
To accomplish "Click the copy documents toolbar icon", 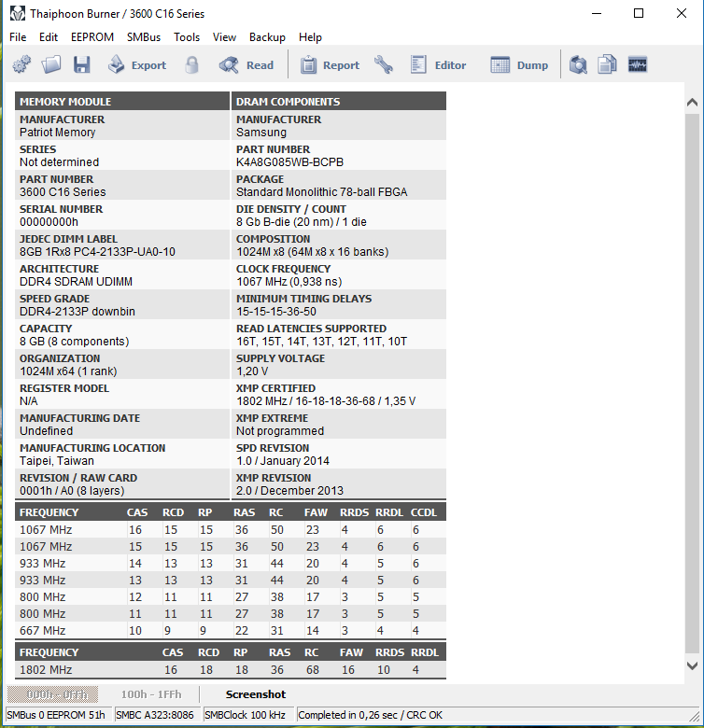I will click(608, 64).
